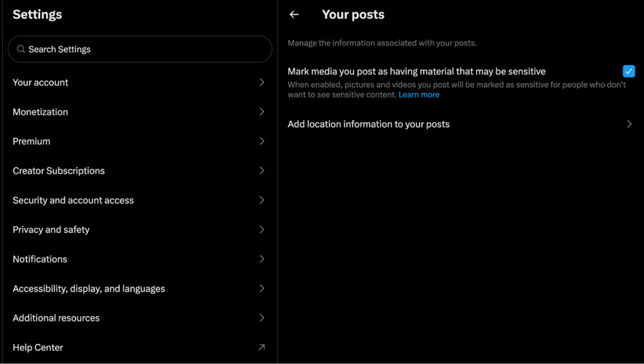644x364 pixels.
Task: Click the Mark media as sensitive label
Action: click(x=416, y=72)
